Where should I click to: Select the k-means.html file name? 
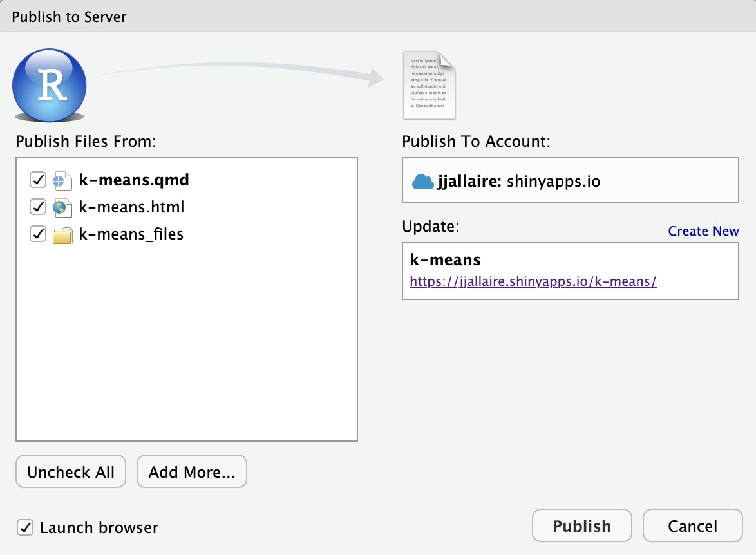(131, 207)
